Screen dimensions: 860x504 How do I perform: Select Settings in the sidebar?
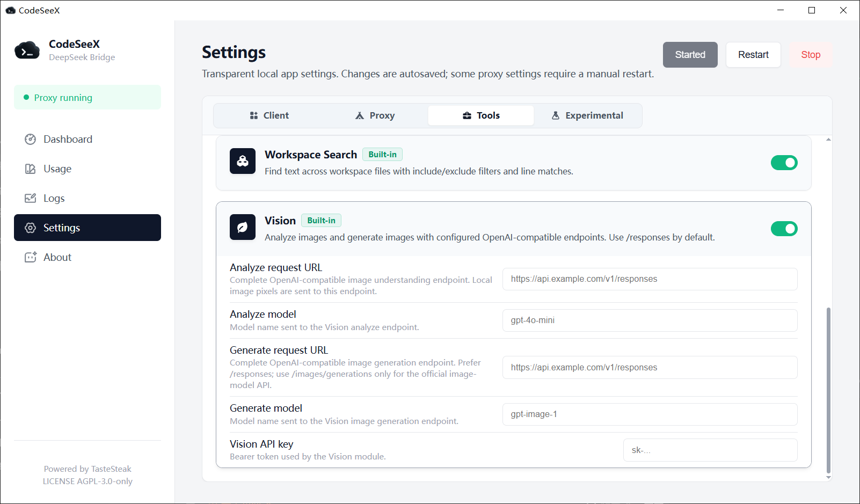tap(88, 228)
